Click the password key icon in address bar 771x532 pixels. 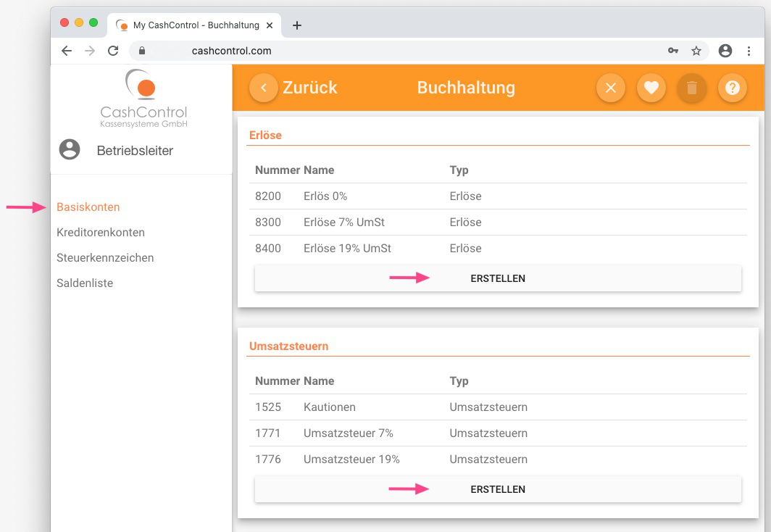click(x=673, y=51)
